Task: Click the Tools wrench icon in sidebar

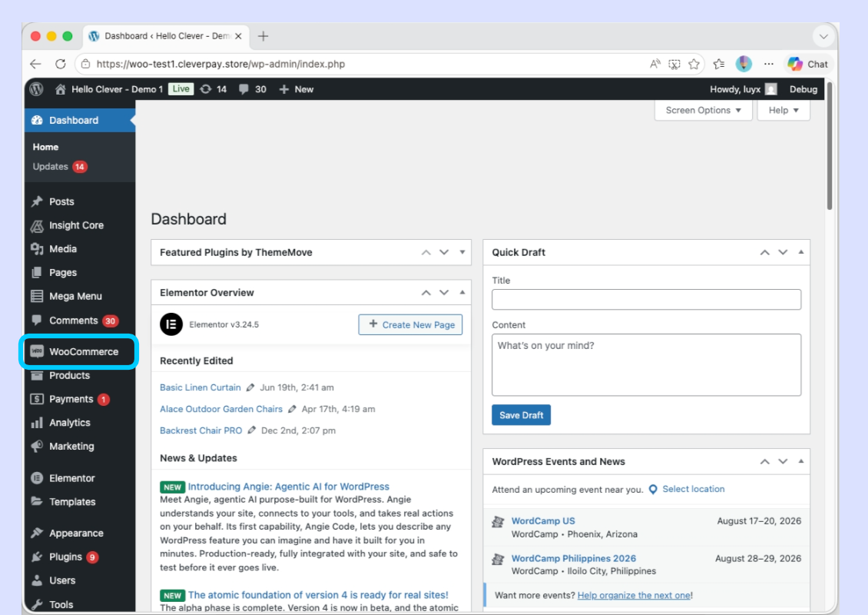Action: coord(37,604)
